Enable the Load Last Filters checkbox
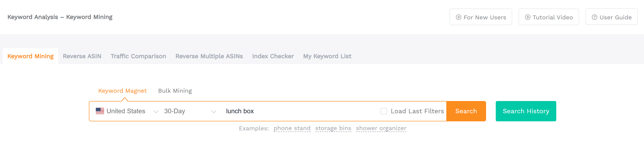 (x=384, y=111)
